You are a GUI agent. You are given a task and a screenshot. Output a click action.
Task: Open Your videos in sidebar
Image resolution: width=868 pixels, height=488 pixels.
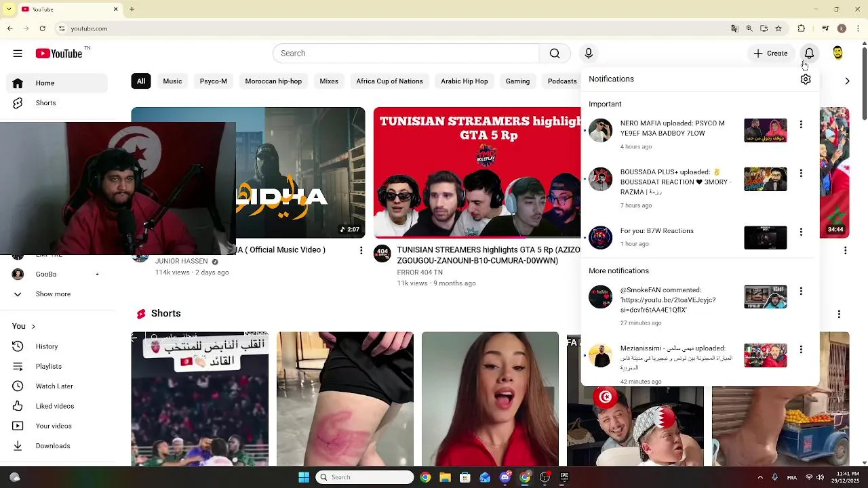point(57,426)
